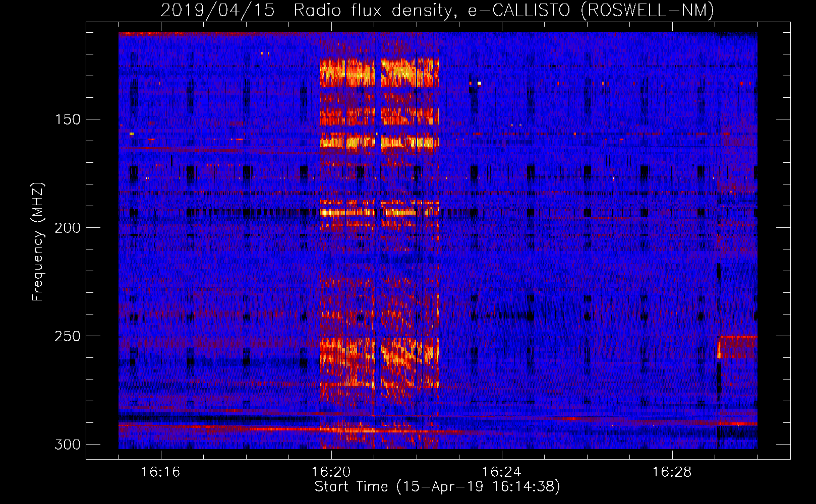Click the 300 frequency tick label

pyautogui.click(x=67, y=445)
